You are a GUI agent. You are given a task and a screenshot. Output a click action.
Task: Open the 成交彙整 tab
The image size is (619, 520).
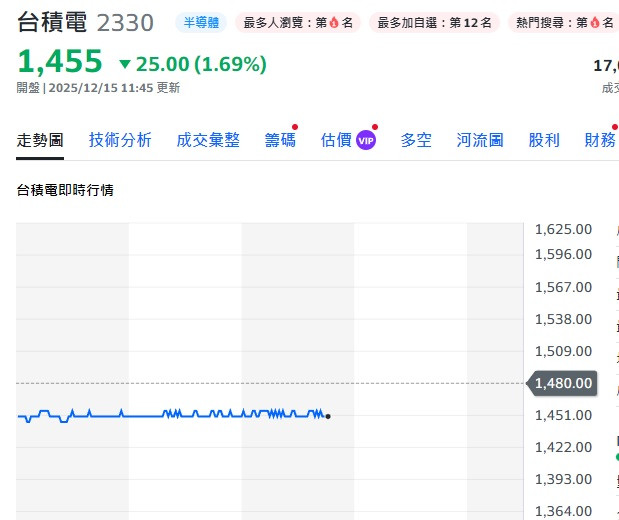coord(208,140)
